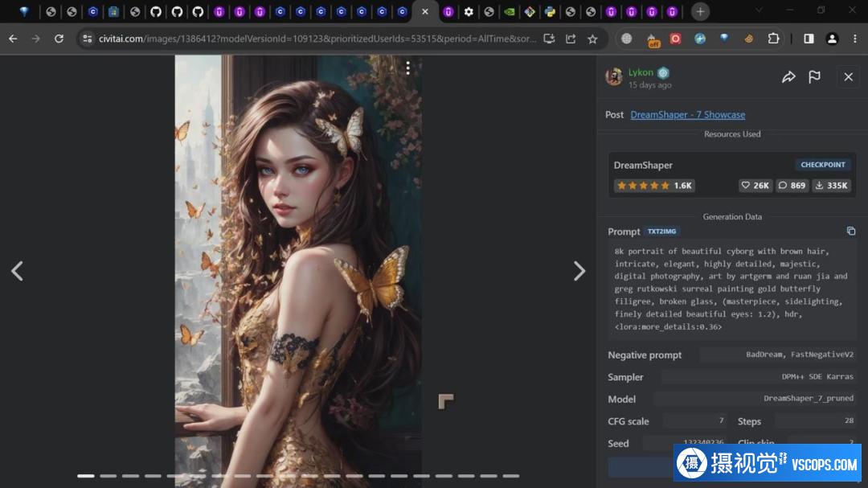
Task: Click the '15 days ago' timestamp
Action: point(650,84)
